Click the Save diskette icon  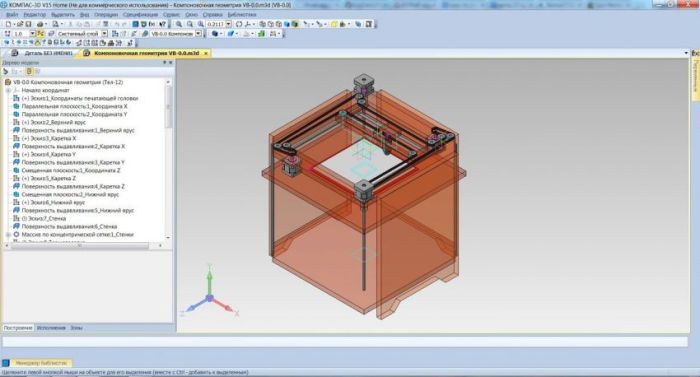28,24
